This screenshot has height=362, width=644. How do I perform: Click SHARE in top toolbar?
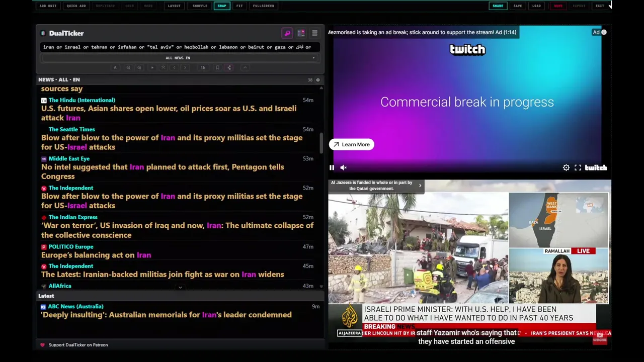point(498,6)
